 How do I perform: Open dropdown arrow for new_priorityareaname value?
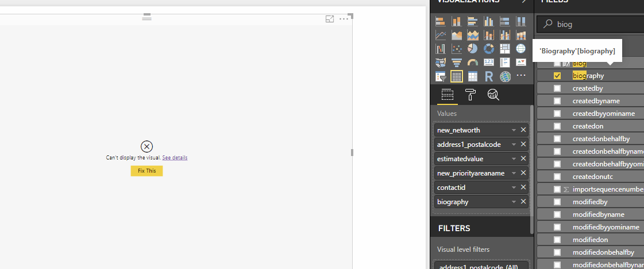point(514,173)
